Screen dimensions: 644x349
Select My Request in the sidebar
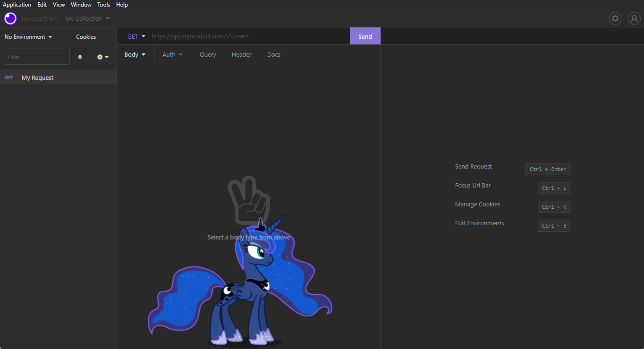pos(58,77)
